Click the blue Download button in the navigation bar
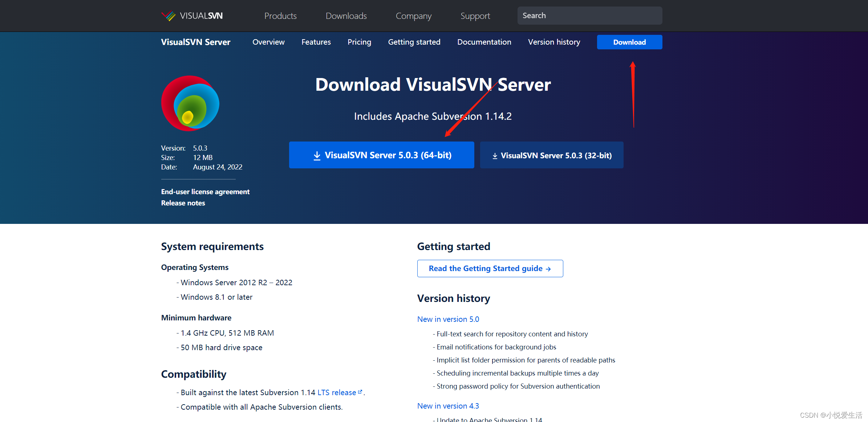This screenshot has width=868, height=422. click(629, 42)
